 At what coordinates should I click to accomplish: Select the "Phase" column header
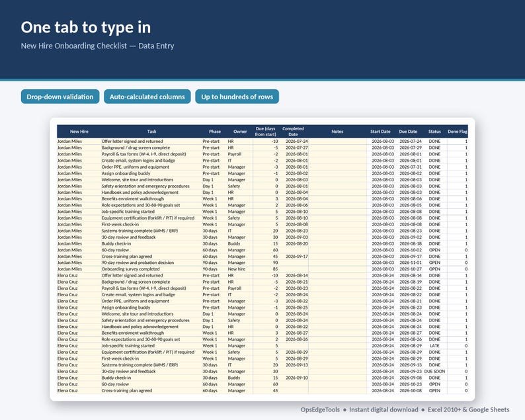pyautogui.click(x=215, y=132)
